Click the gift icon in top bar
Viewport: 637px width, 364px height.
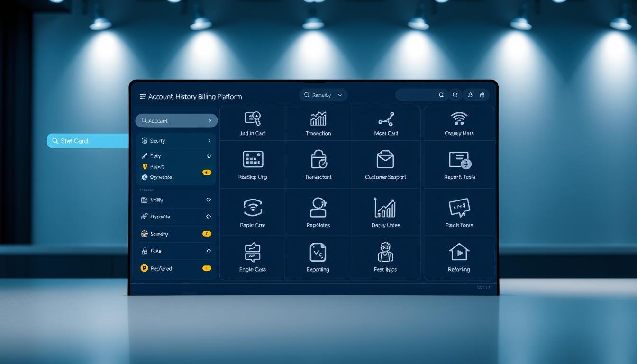tap(482, 95)
